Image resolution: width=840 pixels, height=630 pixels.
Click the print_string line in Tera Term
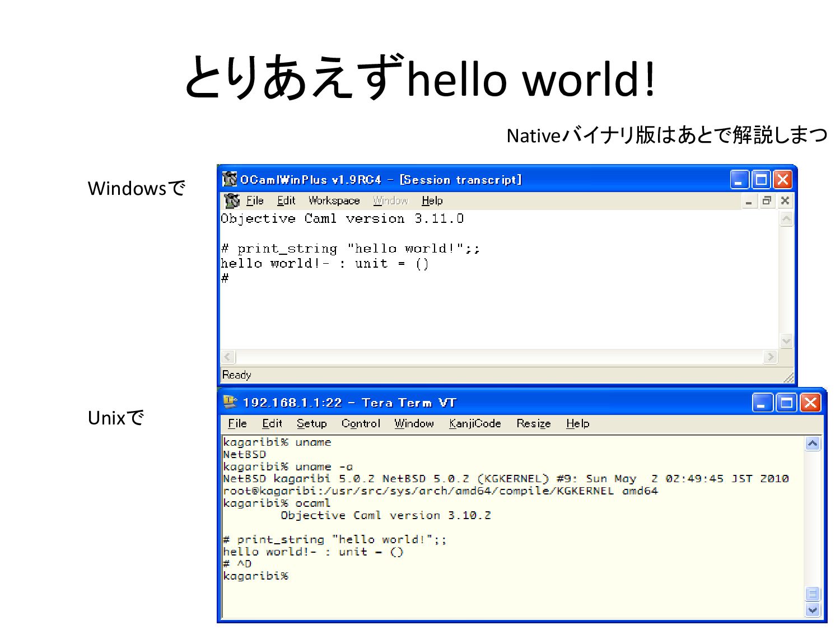click(335, 539)
